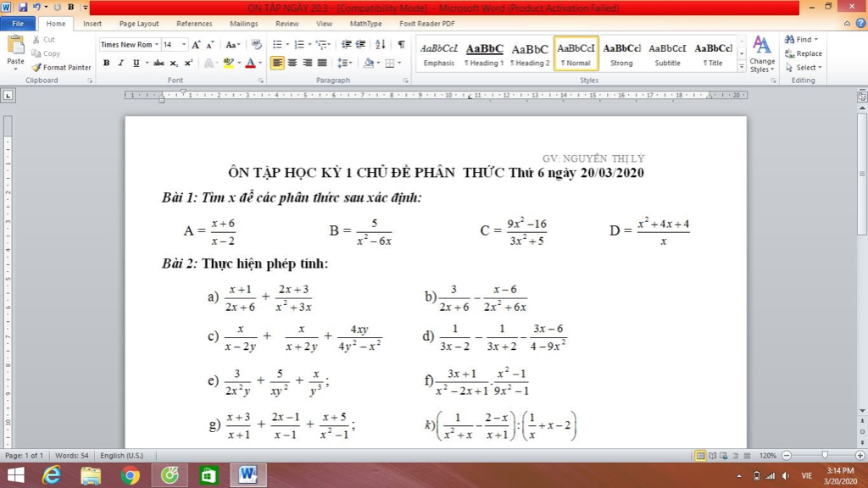Click the Sort icon
This screenshot has width=868, height=488.
point(380,45)
